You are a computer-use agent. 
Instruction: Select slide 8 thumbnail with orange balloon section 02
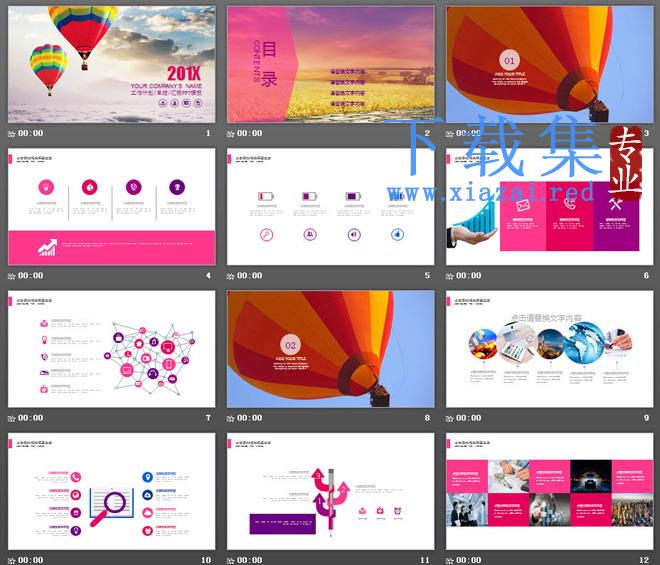(x=330, y=349)
